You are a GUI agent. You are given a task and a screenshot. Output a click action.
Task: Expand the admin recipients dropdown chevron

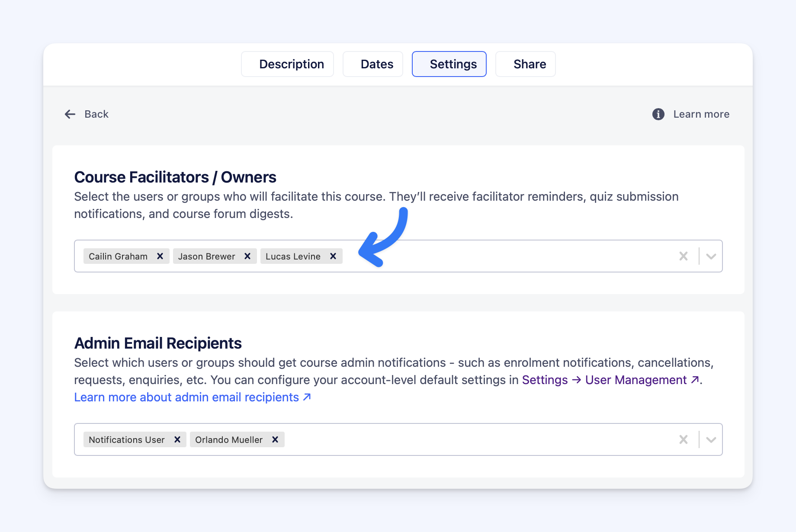tap(711, 439)
